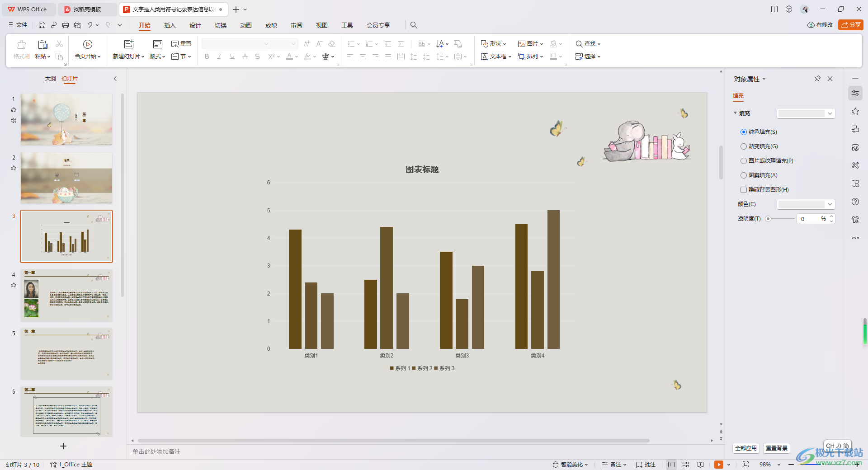Open the File menu

click(18, 25)
